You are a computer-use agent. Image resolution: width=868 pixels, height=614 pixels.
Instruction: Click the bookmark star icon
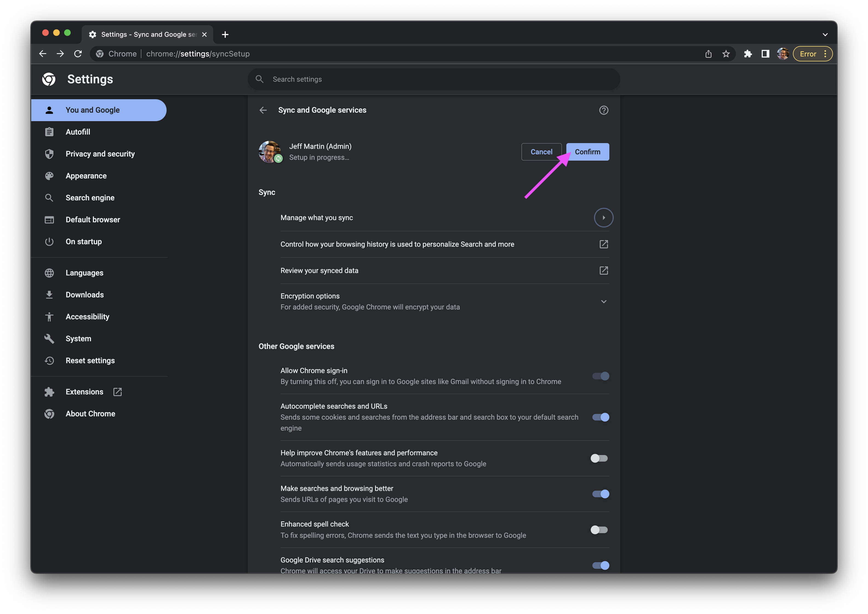tap(726, 54)
